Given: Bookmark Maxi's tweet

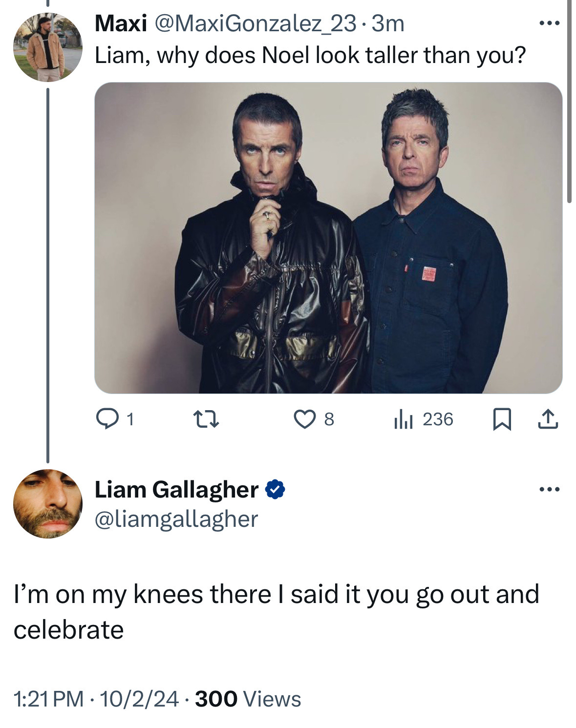Looking at the screenshot, I should coord(502,419).
